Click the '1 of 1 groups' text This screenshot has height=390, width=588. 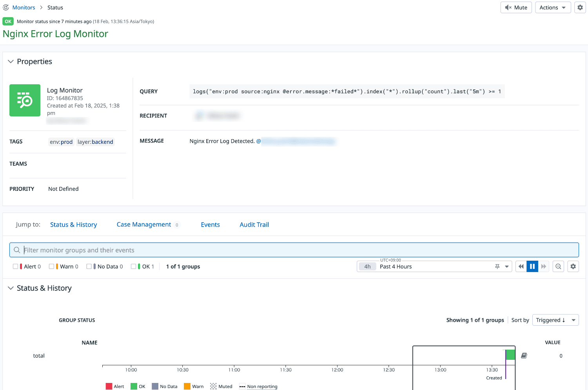(183, 267)
